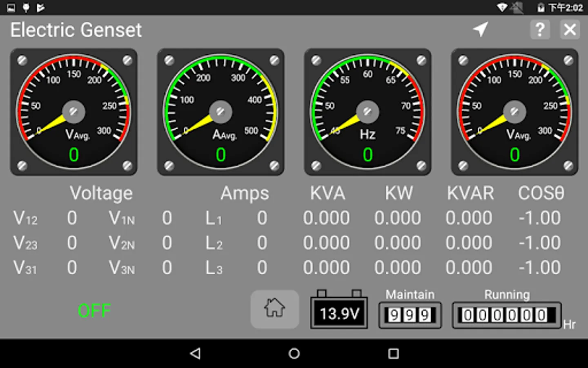Tap the Running hours counter 000000
This screenshot has width=588, height=368.
[x=507, y=315]
